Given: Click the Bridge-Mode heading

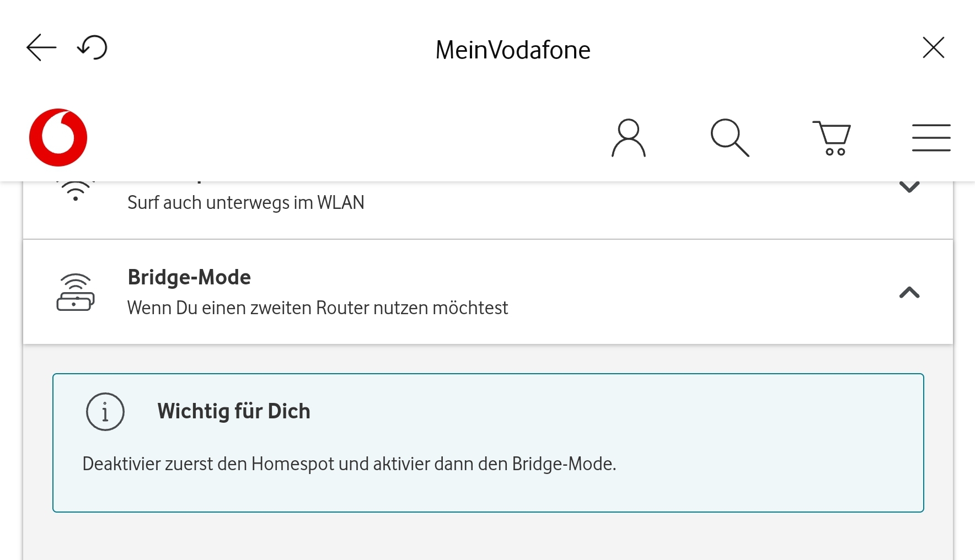Looking at the screenshot, I should pyautogui.click(x=189, y=277).
